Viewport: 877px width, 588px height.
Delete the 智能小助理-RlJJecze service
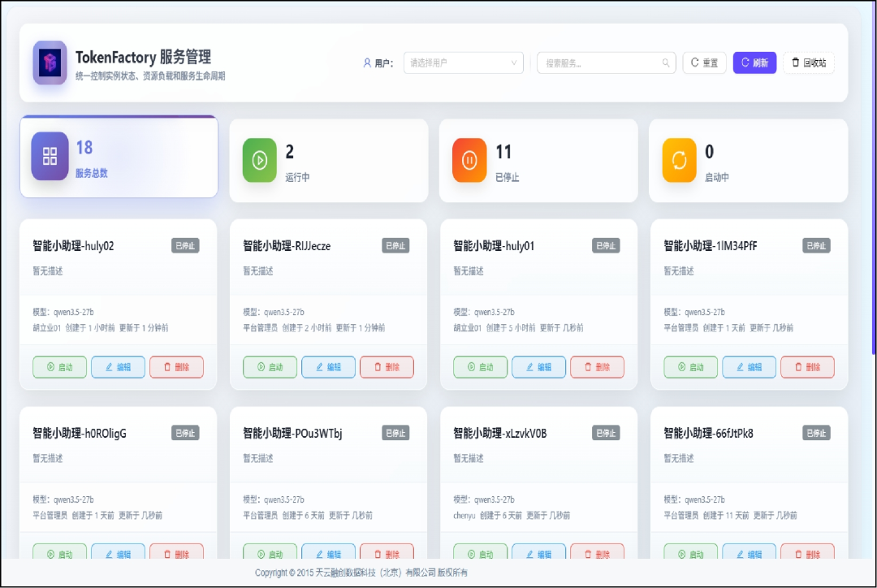pos(387,367)
